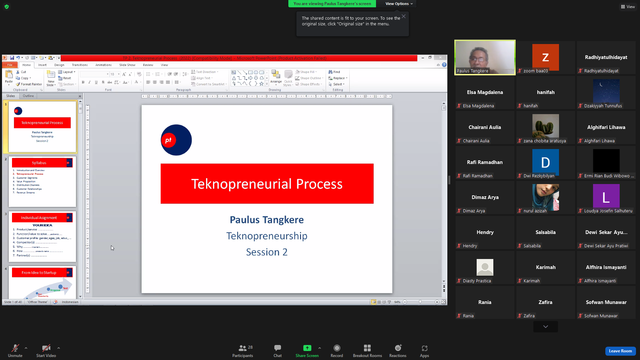The image size is (640, 360).
Task: Open Zoom Apps
Action: (424, 350)
